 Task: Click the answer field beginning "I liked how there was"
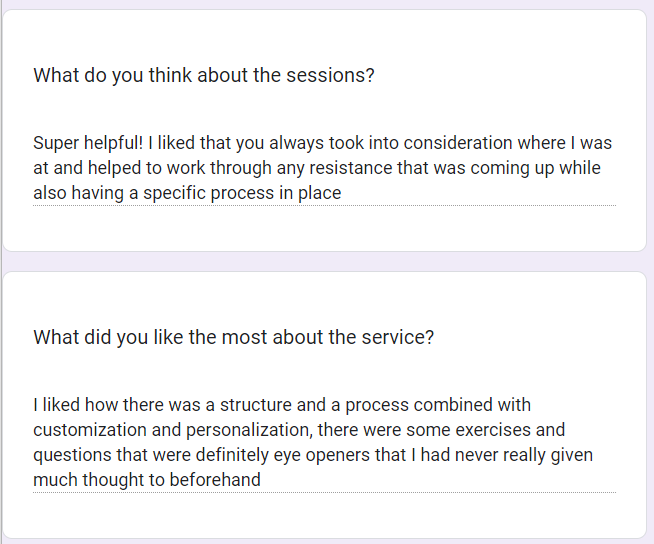tap(313, 442)
